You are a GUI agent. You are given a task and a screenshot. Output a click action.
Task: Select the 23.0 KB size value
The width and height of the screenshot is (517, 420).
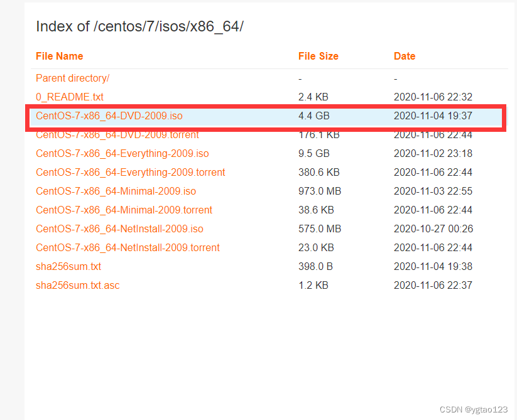(316, 247)
